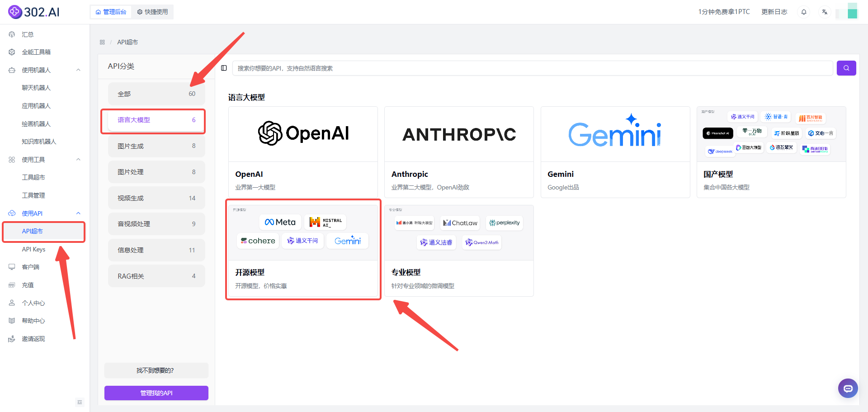Select the RAG相关 category

pos(156,276)
